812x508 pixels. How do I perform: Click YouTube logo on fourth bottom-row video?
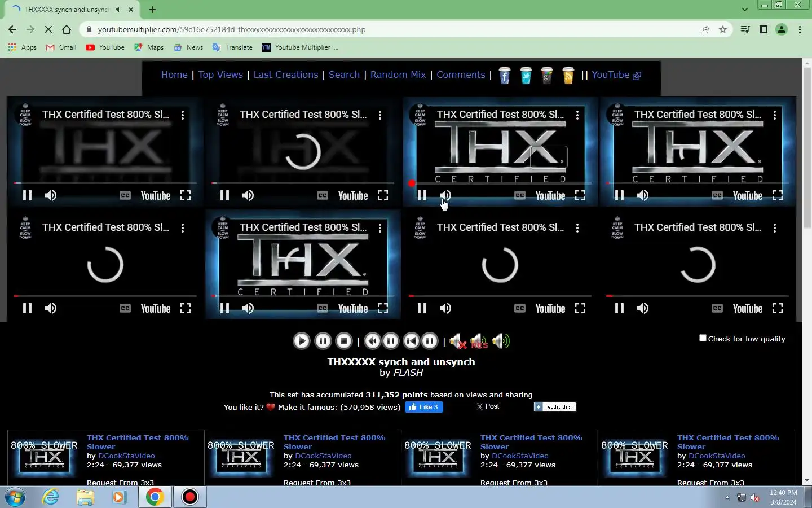(x=748, y=308)
